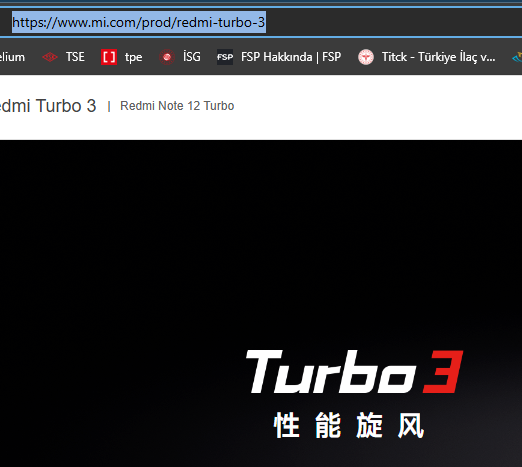This screenshot has height=467, width=522.
Task: Open the TSE bookmark
Action: 63,57
